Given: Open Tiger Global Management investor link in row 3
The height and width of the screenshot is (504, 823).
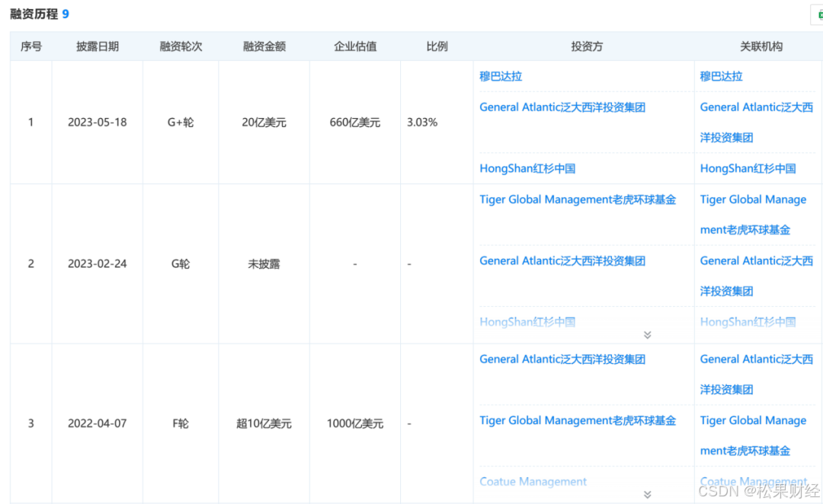Looking at the screenshot, I should click(x=578, y=420).
